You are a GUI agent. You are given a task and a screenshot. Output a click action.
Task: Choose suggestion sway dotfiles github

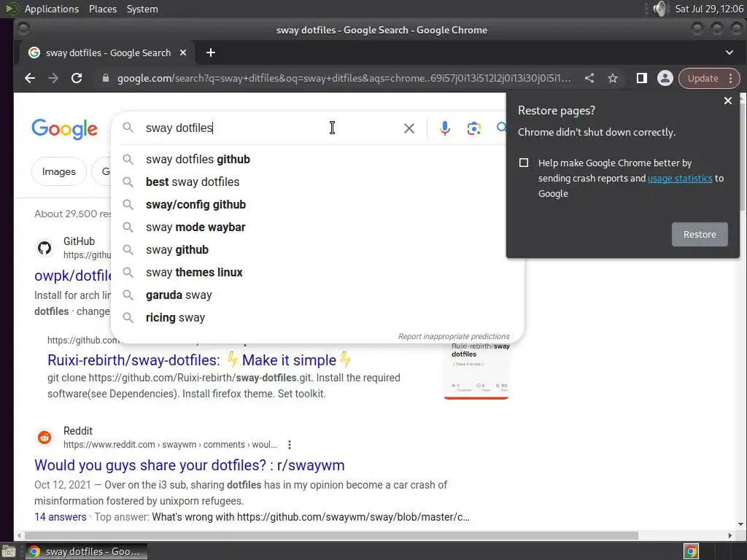(x=317, y=159)
